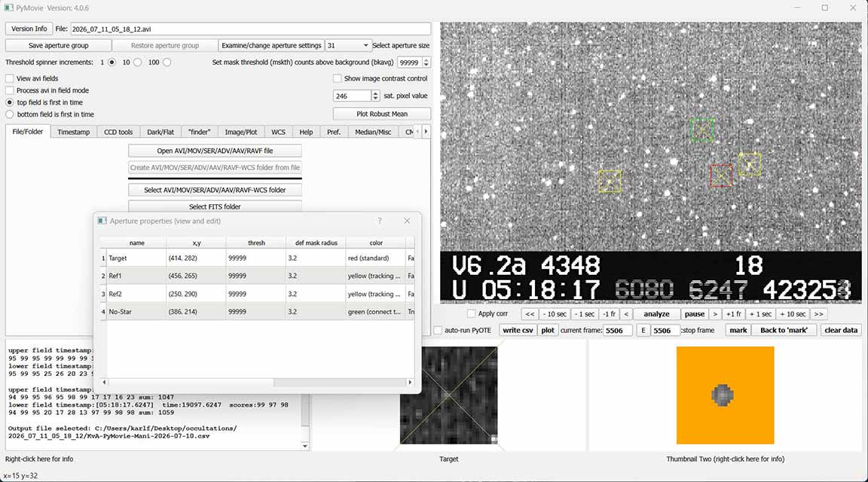Click the orange Thumbnail Two mask image
Image resolution: width=868 pixels, height=482 pixels.
(x=725, y=395)
